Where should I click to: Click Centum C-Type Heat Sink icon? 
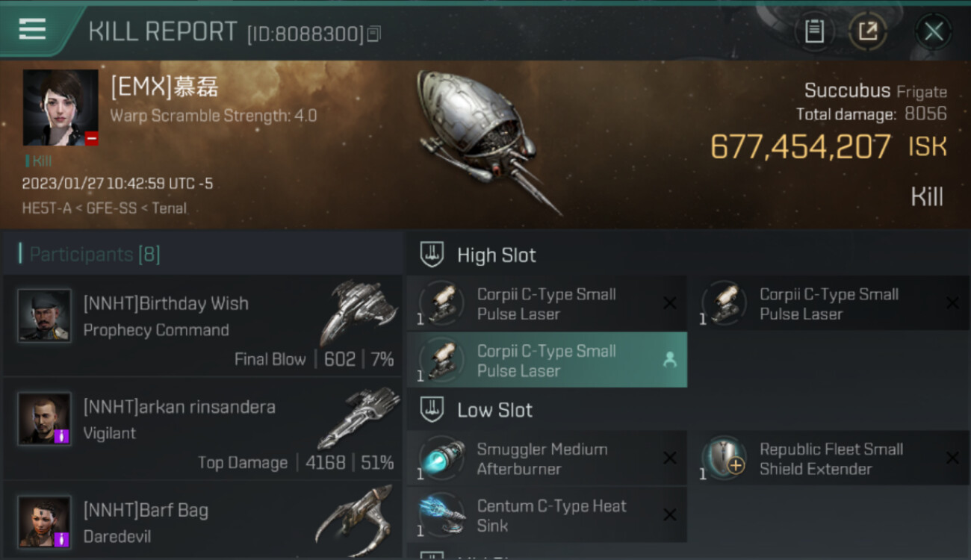tap(441, 515)
